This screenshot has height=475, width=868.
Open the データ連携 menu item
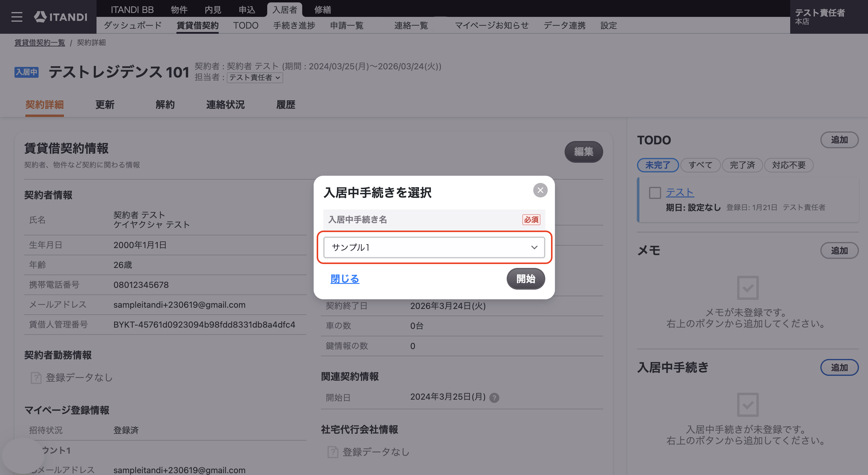point(564,25)
